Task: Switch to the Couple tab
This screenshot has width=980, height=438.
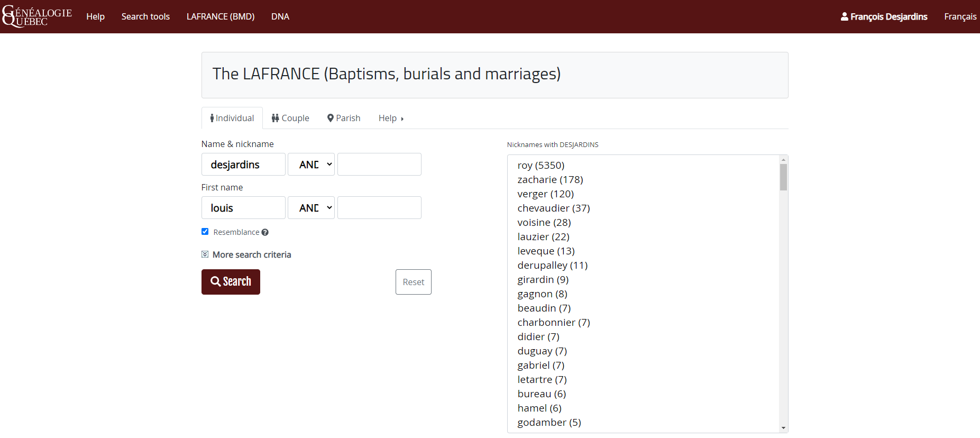Action: tap(290, 118)
